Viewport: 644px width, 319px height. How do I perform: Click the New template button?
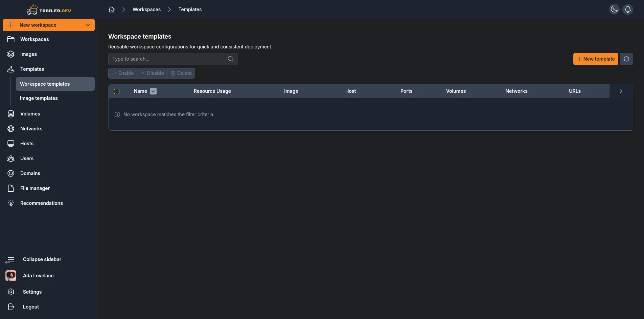tap(596, 59)
